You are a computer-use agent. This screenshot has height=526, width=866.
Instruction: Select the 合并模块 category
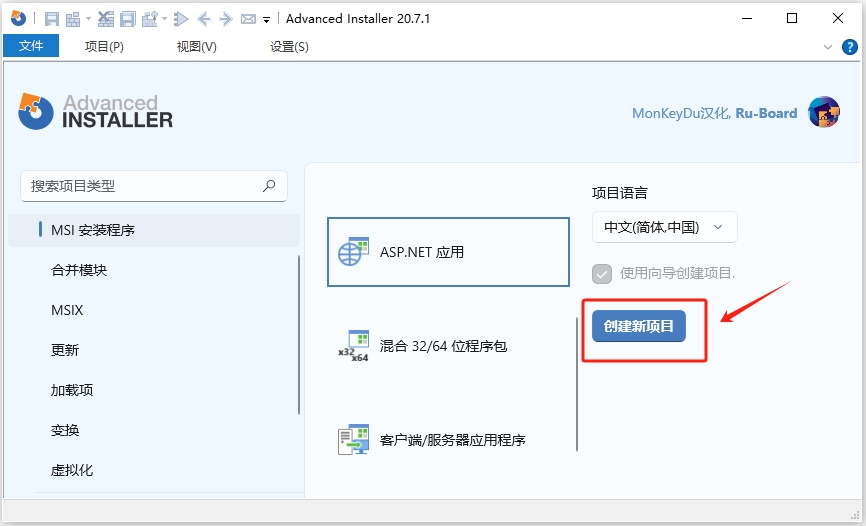tap(78, 270)
